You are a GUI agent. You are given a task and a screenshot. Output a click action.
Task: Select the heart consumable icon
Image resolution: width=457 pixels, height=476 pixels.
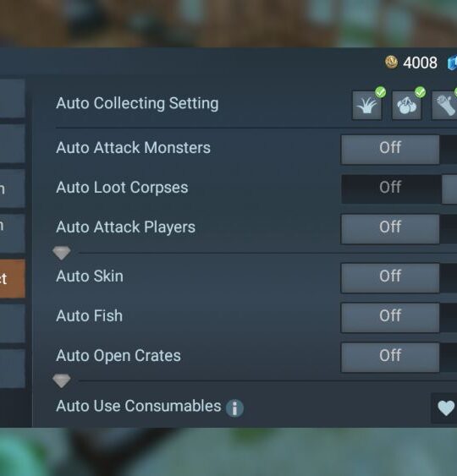click(445, 408)
